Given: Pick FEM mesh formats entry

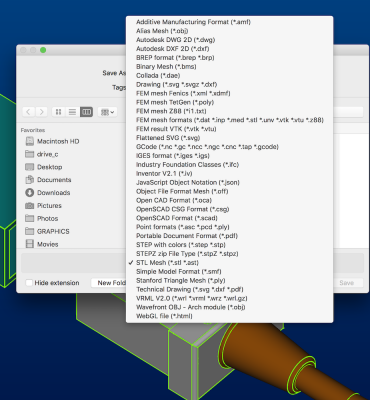Looking at the screenshot, I should click(229, 120).
